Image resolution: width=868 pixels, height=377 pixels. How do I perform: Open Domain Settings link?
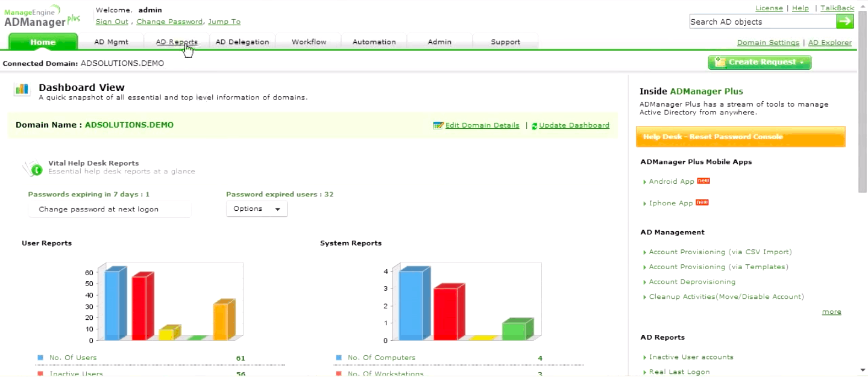pos(768,43)
